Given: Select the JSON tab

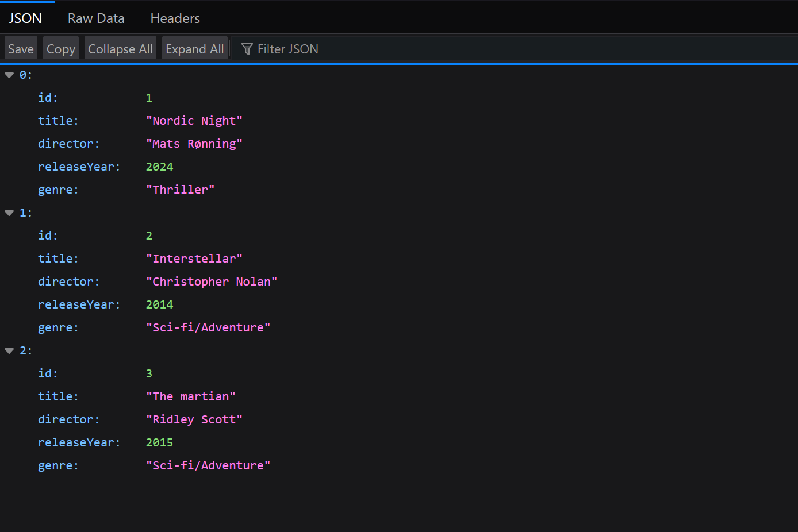Looking at the screenshot, I should click(x=25, y=18).
